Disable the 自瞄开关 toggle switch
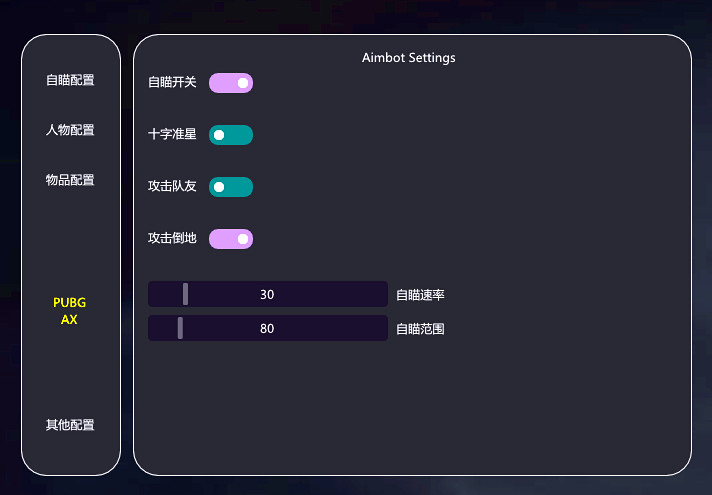 pos(231,83)
